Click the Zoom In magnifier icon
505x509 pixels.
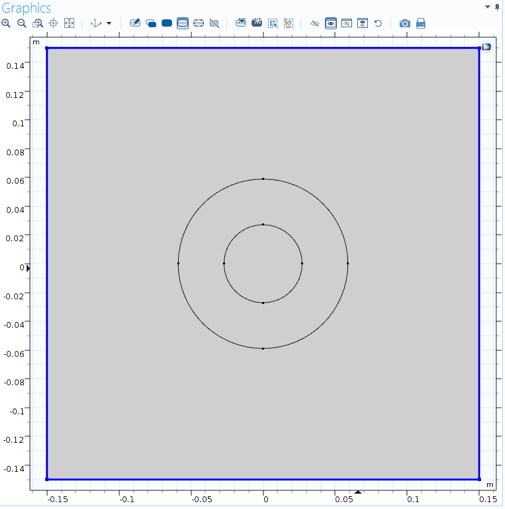pos(6,23)
